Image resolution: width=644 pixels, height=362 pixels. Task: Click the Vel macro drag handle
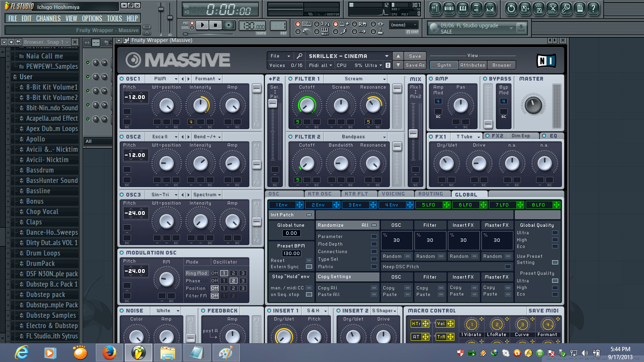(x=450, y=323)
